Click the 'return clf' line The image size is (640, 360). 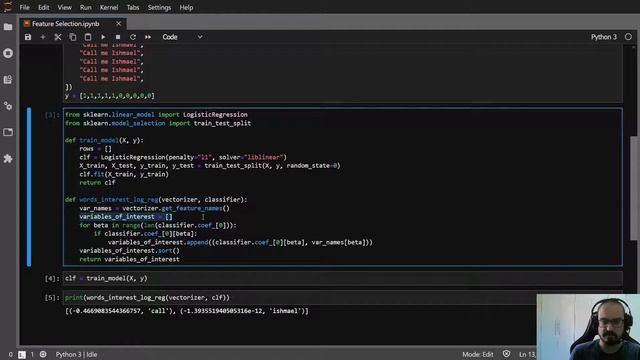[97, 182]
